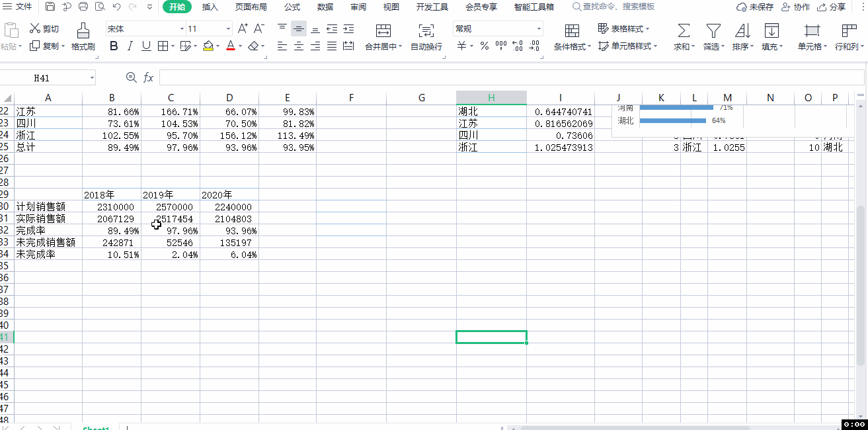Align text left icon
868x430 pixels.
click(x=282, y=46)
